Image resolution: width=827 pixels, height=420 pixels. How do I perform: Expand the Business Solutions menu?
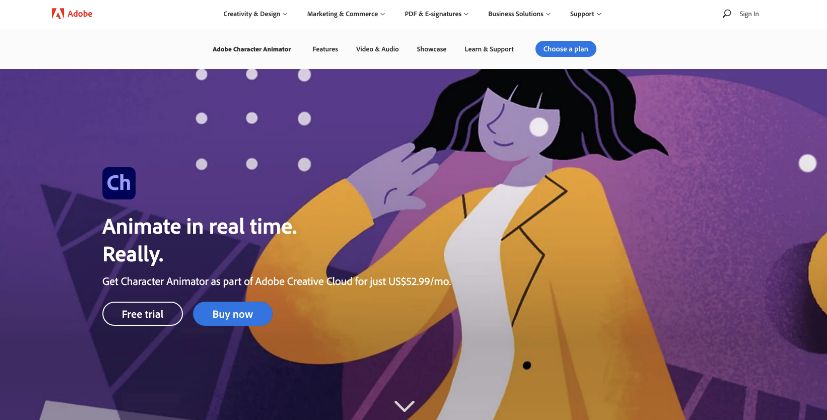tap(519, 14)
